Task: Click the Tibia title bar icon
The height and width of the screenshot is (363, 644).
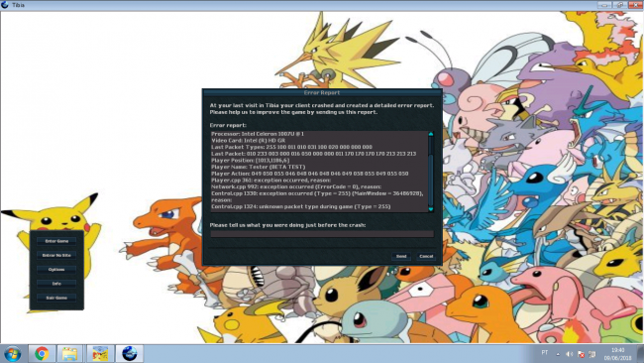Action: pos(5,5)
